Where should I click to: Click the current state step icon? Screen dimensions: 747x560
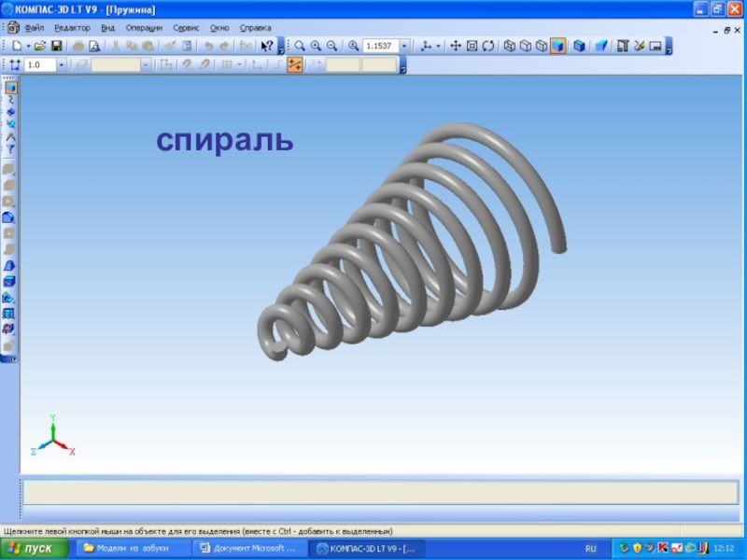(x=15, y=64)
